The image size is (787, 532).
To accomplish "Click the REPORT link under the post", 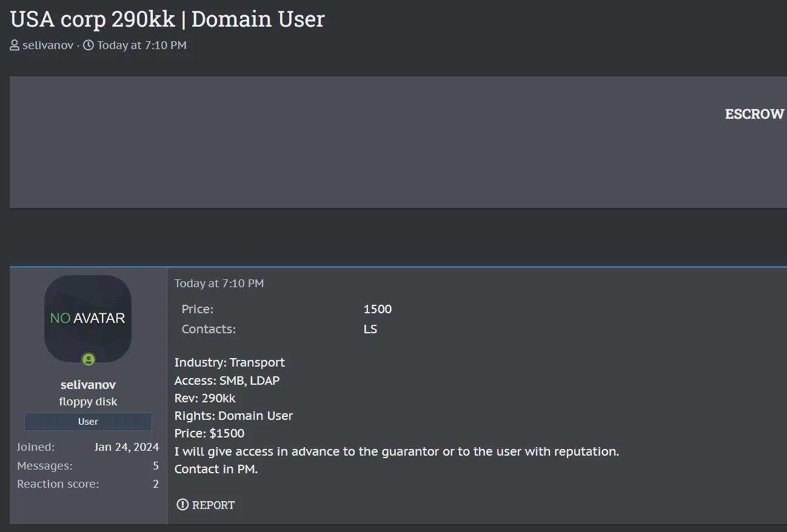I will pos(213,505).
